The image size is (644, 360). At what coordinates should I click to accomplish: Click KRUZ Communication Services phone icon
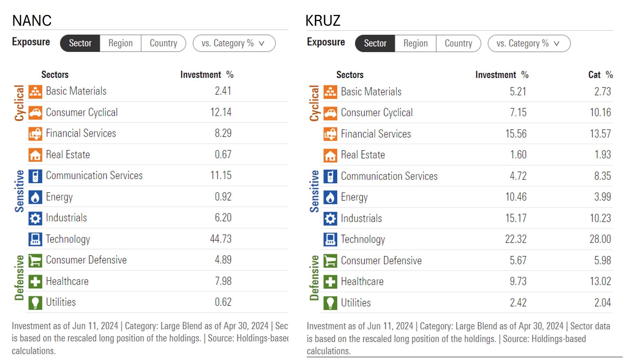[x=330, y=176]
